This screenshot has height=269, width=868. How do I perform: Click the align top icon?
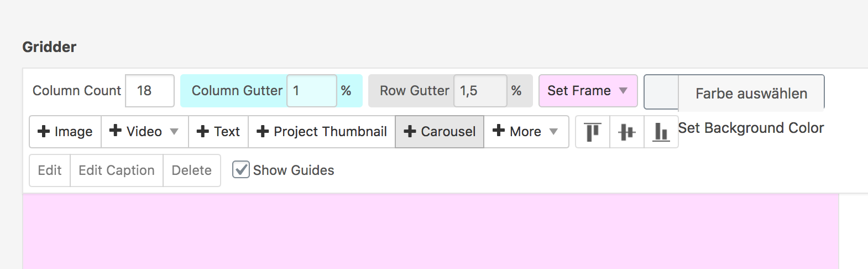tap(593, 132)
